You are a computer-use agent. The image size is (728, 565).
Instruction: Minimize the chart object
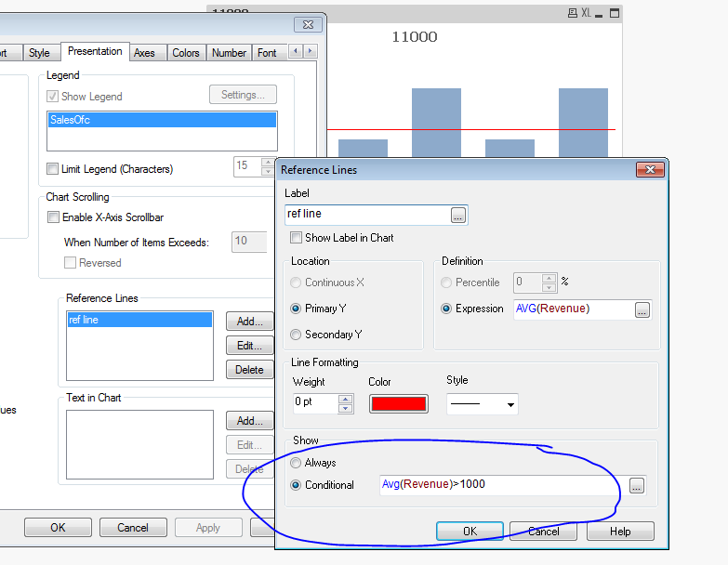[599, 14]
